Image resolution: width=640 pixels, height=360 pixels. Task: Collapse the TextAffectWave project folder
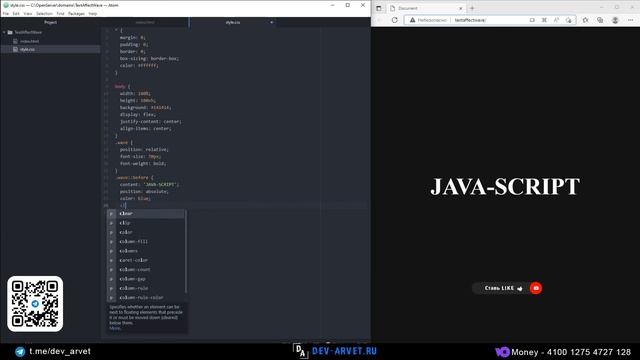(x=4, y=32)
